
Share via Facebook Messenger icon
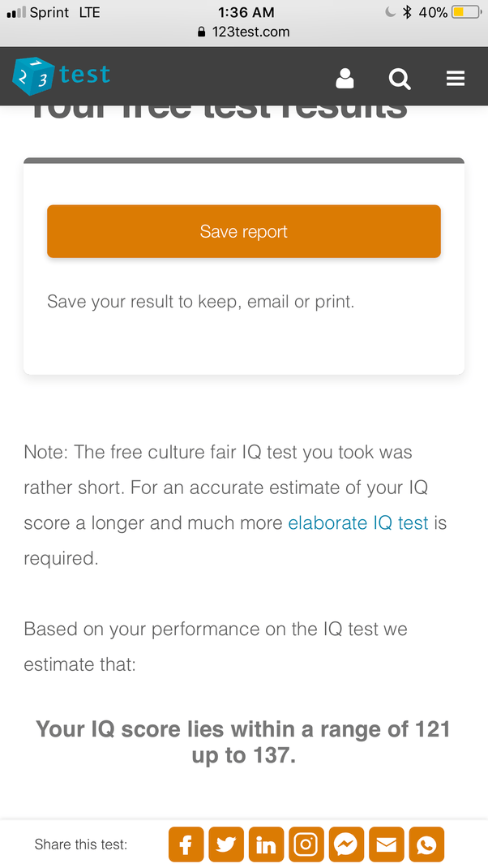346,844
